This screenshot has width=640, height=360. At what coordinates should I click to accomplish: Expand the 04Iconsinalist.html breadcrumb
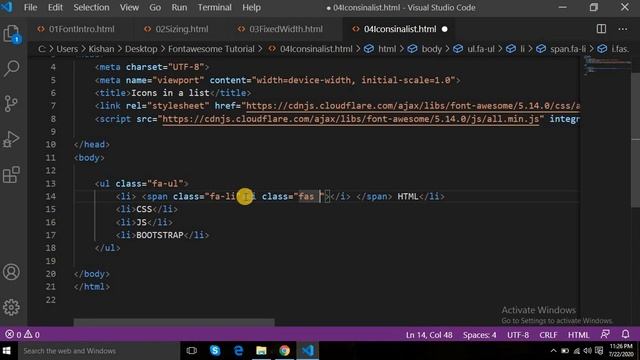click(x=316, y=49)
